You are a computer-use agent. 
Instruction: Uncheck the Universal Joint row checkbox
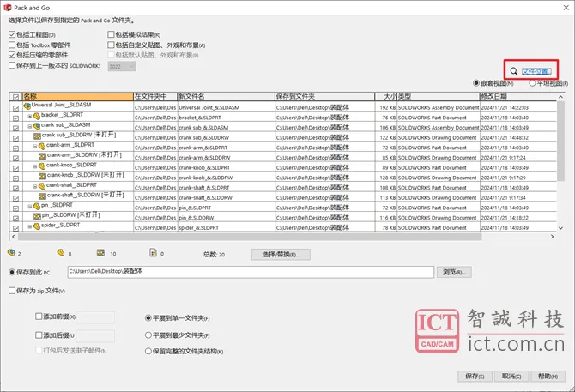[15, 108]
